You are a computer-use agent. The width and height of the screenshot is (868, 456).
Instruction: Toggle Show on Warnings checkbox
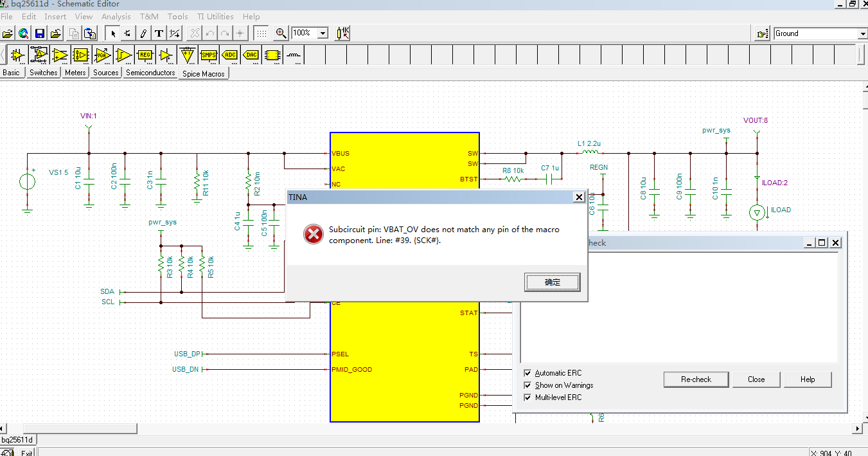click(527, 385)
